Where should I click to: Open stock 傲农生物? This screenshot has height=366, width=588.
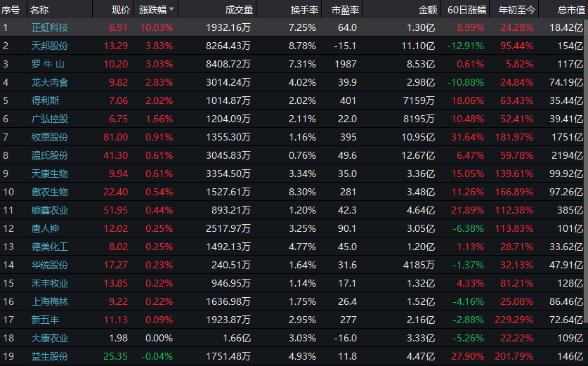click(x=49, y=192)
